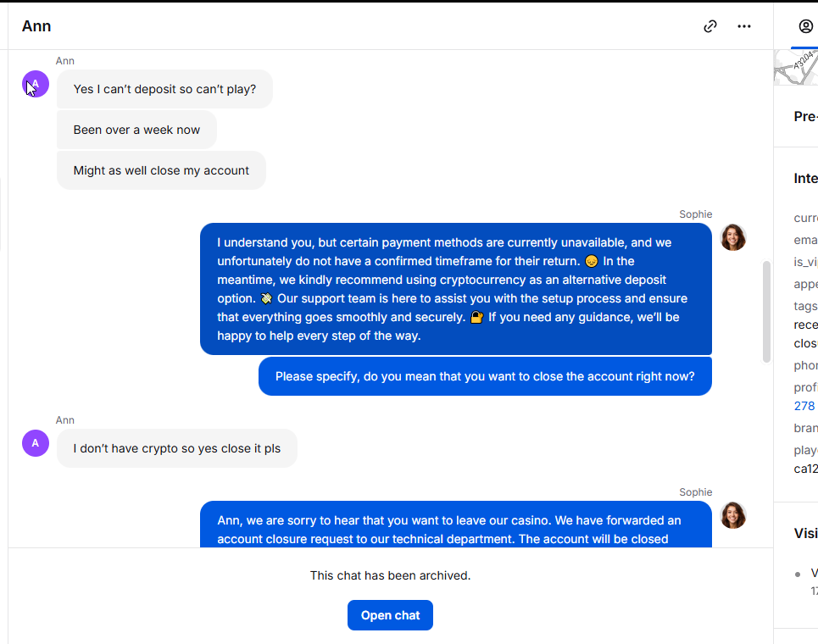818x644 pixels.
Task: Open the 278 profile link
Action: (x=804, y=406)
